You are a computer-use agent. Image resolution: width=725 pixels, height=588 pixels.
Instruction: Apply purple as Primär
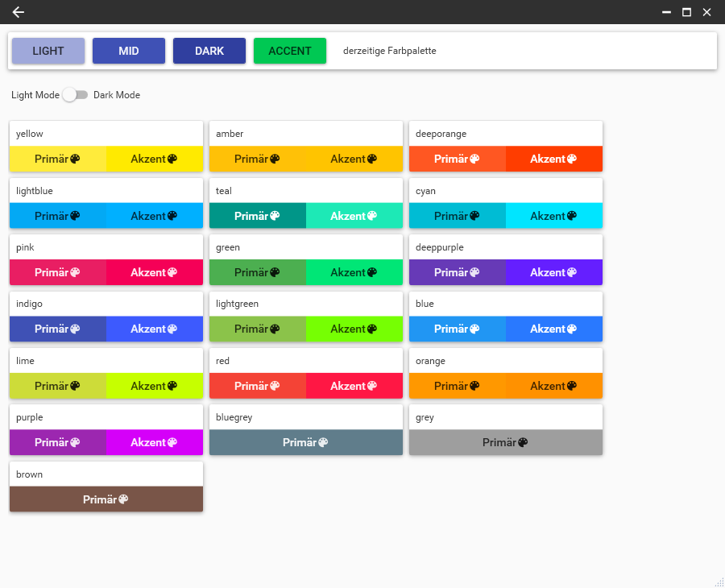(x=58, y=442)
